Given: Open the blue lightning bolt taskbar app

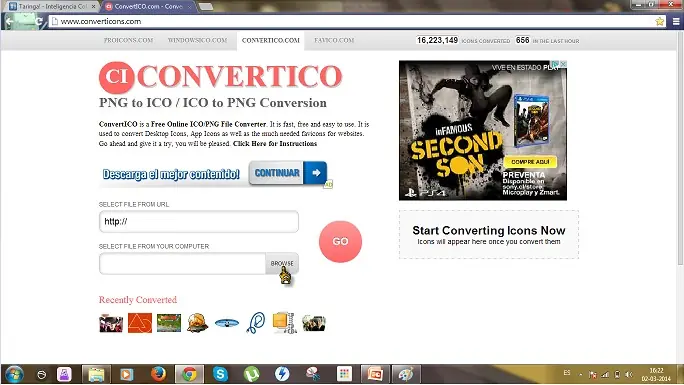Looking at the screenshot, I should 282,374.
